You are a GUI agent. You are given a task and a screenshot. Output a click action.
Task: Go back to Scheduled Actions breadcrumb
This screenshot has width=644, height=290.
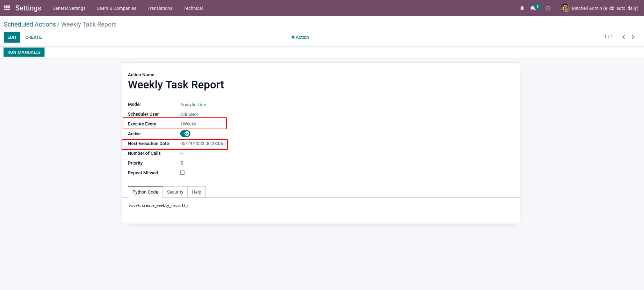30,24
